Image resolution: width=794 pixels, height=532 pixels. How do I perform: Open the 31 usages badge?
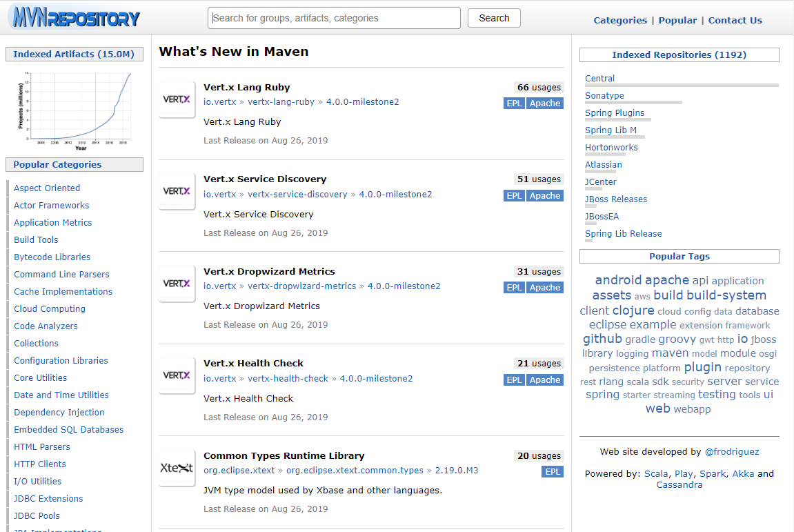tap(539, 272)
